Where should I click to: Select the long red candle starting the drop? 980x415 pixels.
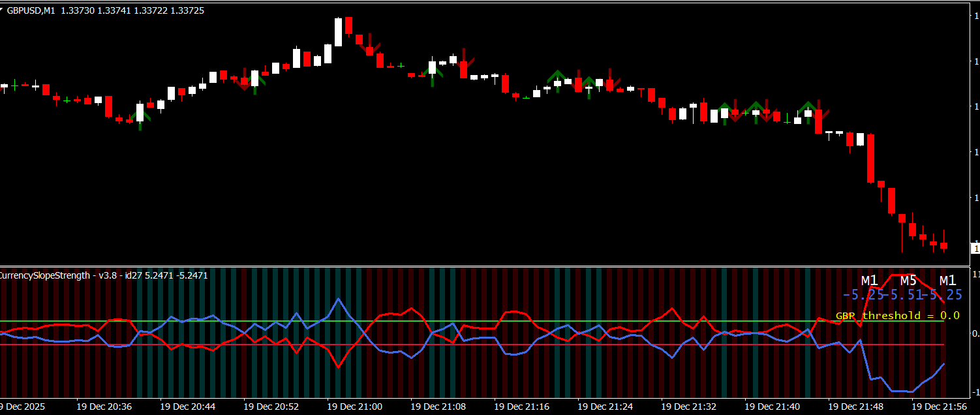tap(870, 159)
